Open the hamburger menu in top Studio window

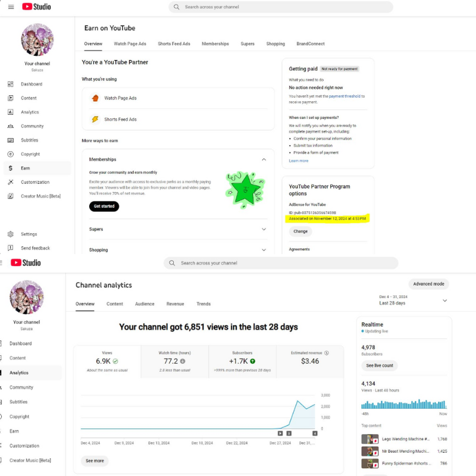(11, 7)
